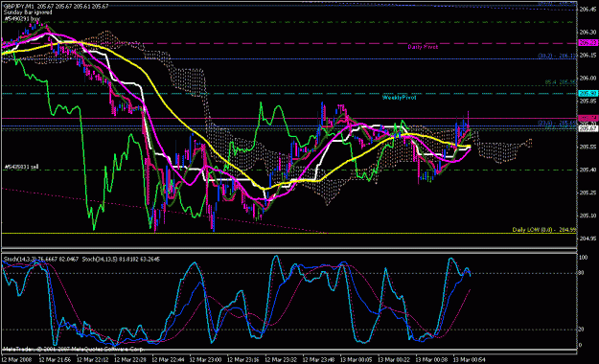The height and width of the screenshot is (364, 599).
Task: Click the 20 level on the stochastic scale
Action: coord(582,330)
